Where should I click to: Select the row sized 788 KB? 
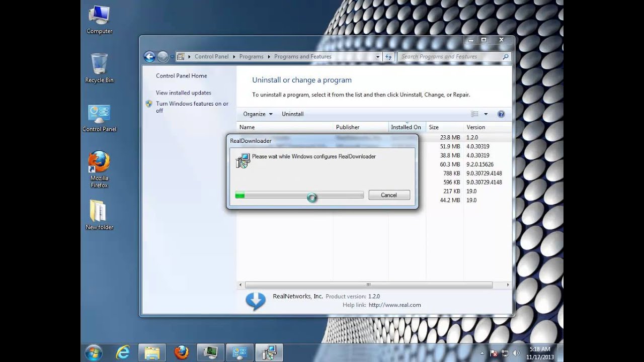(374, 173)
